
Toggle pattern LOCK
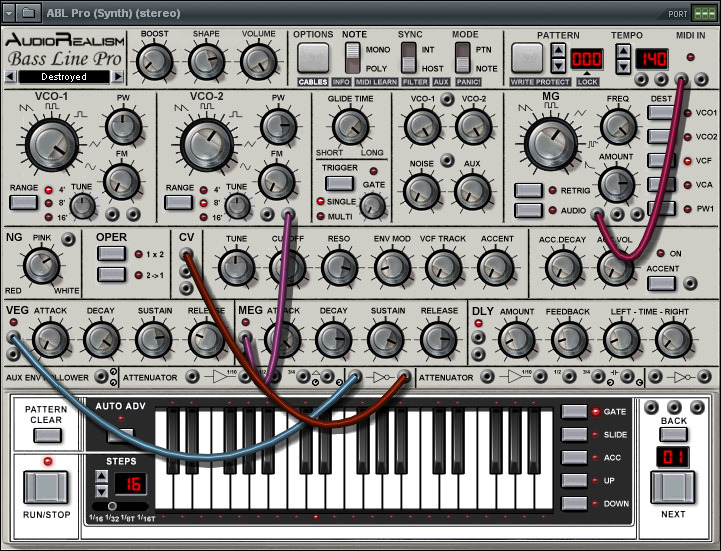pyautogui.click(x=588, y=82)
